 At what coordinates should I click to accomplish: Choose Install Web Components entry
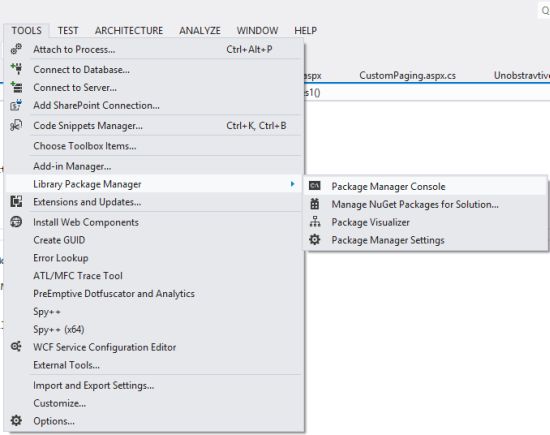coord(154,222)
